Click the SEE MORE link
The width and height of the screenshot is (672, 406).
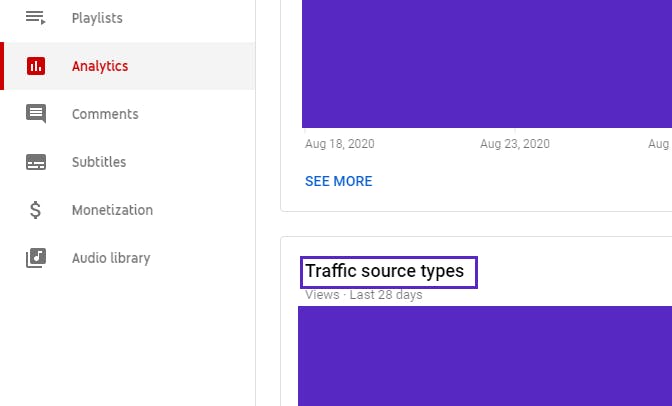point(339,181)
